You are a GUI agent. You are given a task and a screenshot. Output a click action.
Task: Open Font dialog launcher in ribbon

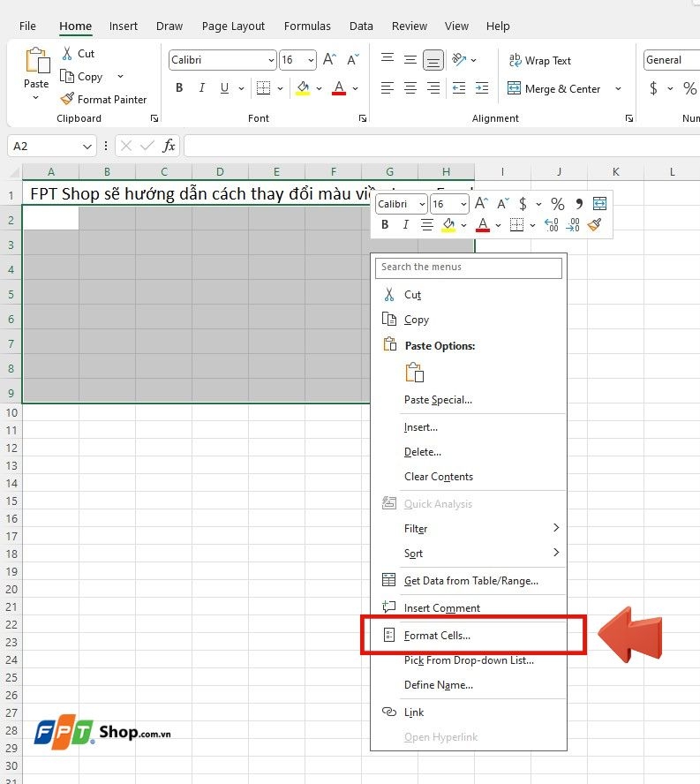pyautogui.click(x=363, y=118)
